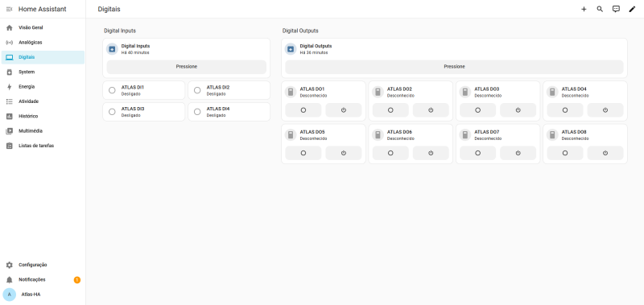This screenshot has width=644, height=305.
Task: Click Pressione under Digital Inputs
Action: [187, 67]
